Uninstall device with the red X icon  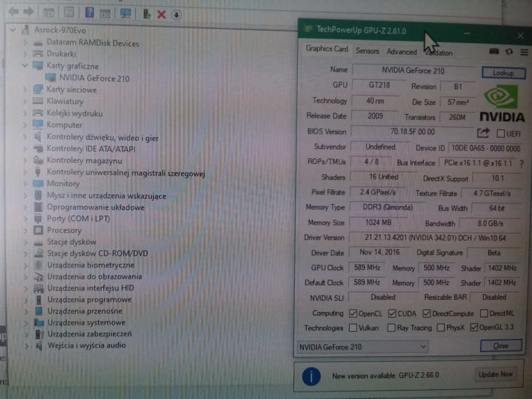(161, 15)
